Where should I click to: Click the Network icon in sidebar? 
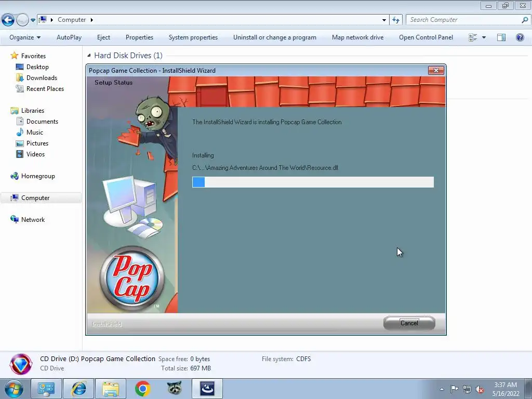(14, 220)
